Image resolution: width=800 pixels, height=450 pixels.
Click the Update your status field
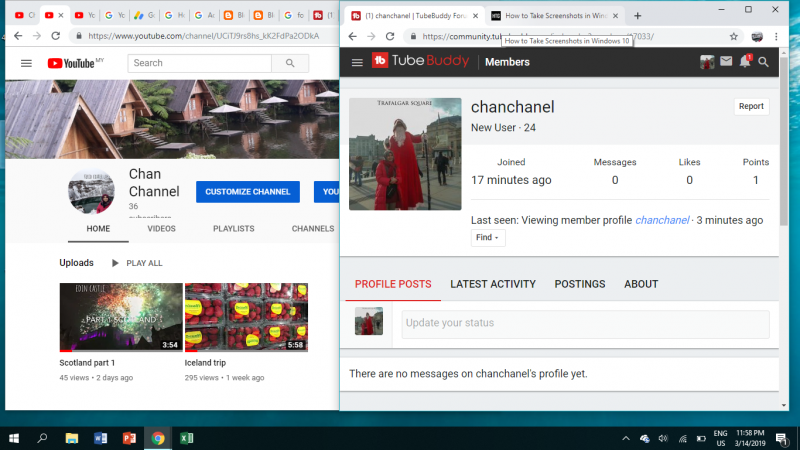[585, 323]
